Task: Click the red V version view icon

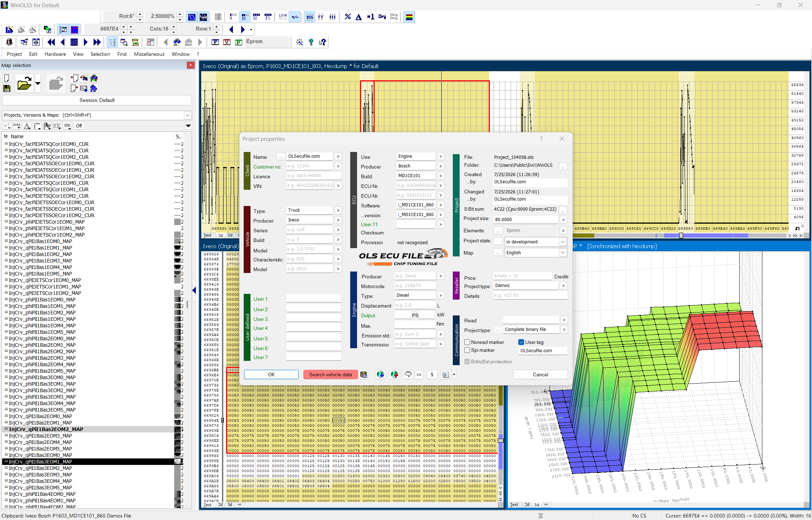Action: point(227,42)
